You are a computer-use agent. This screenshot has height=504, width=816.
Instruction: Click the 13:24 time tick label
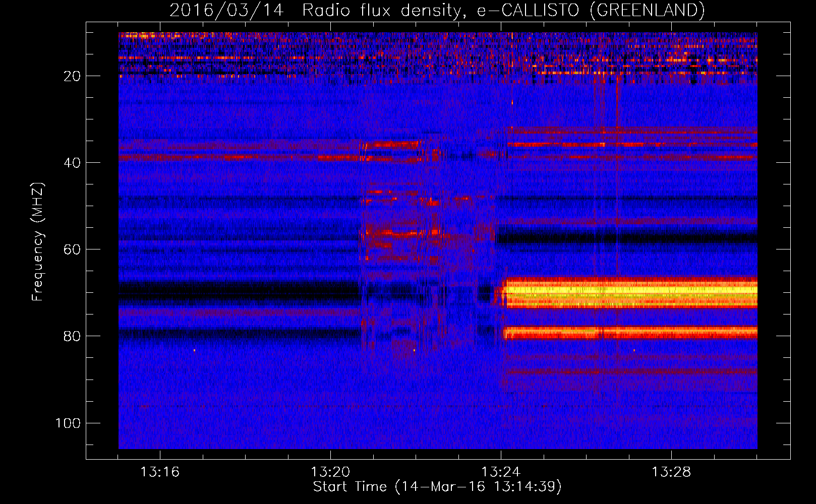[501, 472]
